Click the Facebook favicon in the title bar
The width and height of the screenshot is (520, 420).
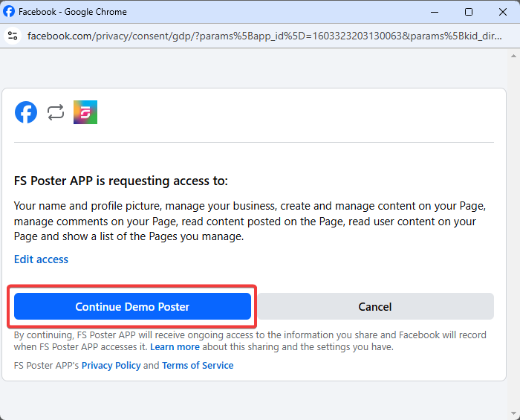click(9, 11)
